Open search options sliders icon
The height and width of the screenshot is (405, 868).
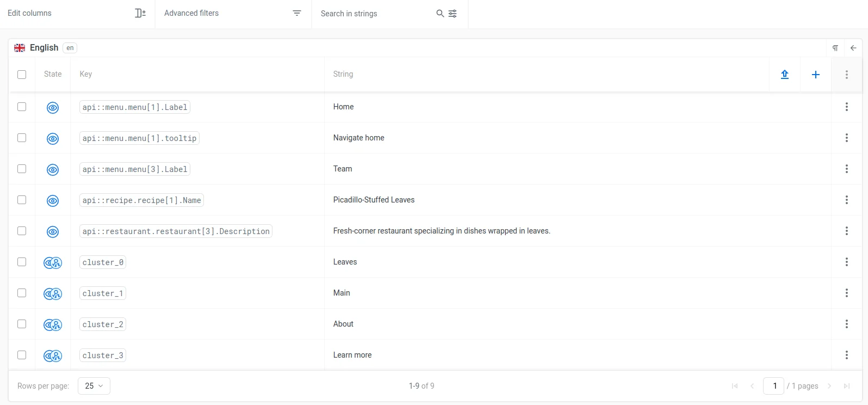(452, 14)
